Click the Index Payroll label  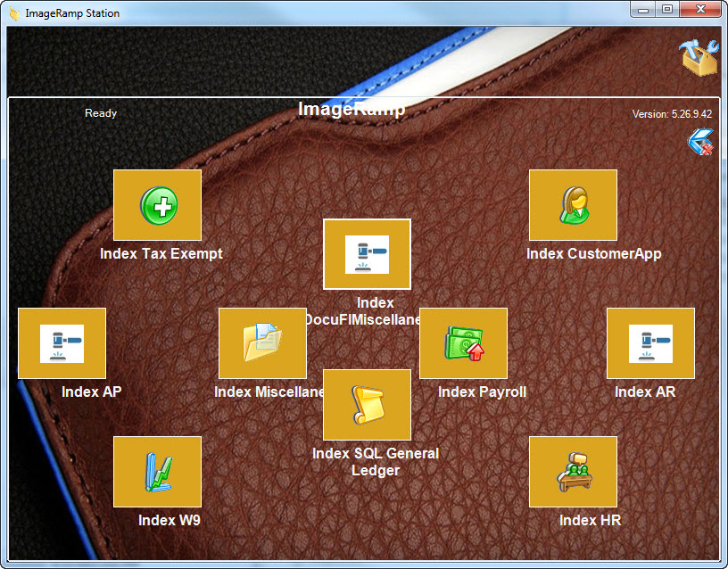pos(482,392)
